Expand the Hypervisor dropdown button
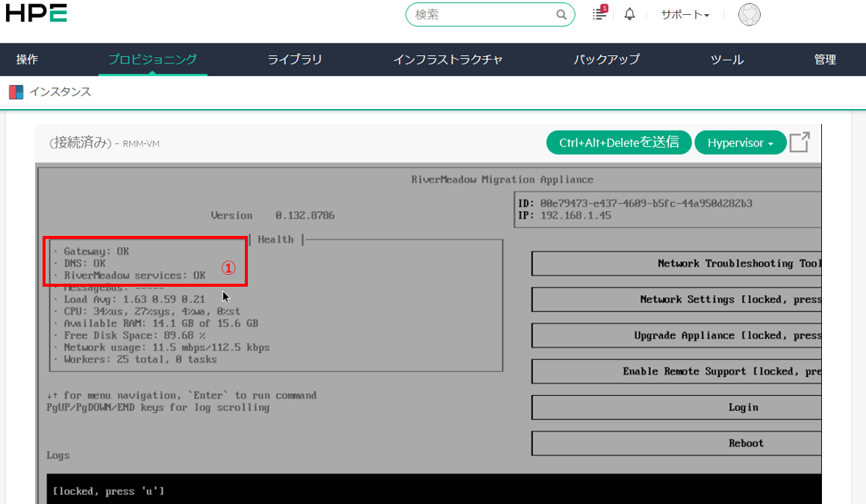Image resolution: width=866 pixels, height=504 pixels. point(740,143)
